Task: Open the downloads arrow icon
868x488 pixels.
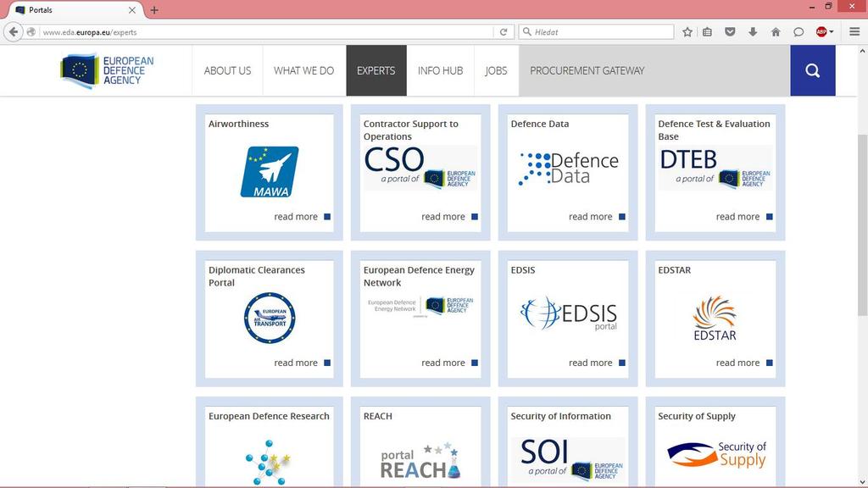Action: click(x=753, y=32)
